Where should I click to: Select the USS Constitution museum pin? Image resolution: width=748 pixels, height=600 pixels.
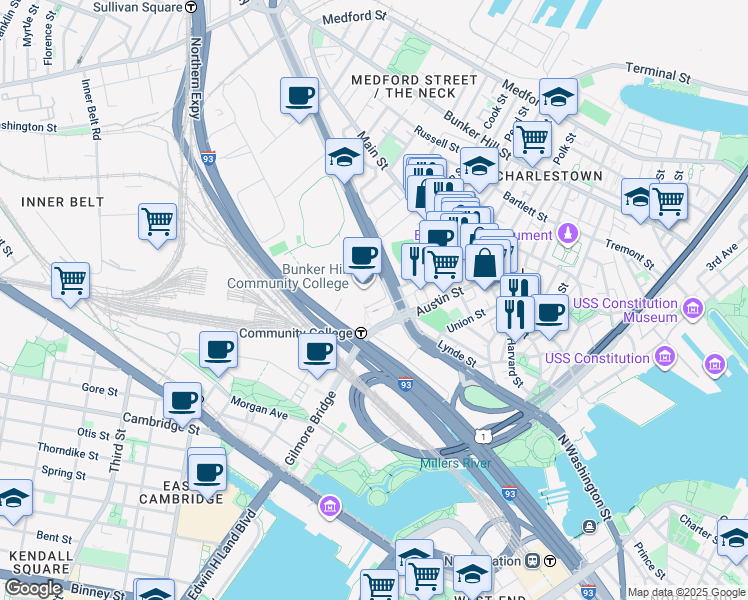[x=665, y=356]
